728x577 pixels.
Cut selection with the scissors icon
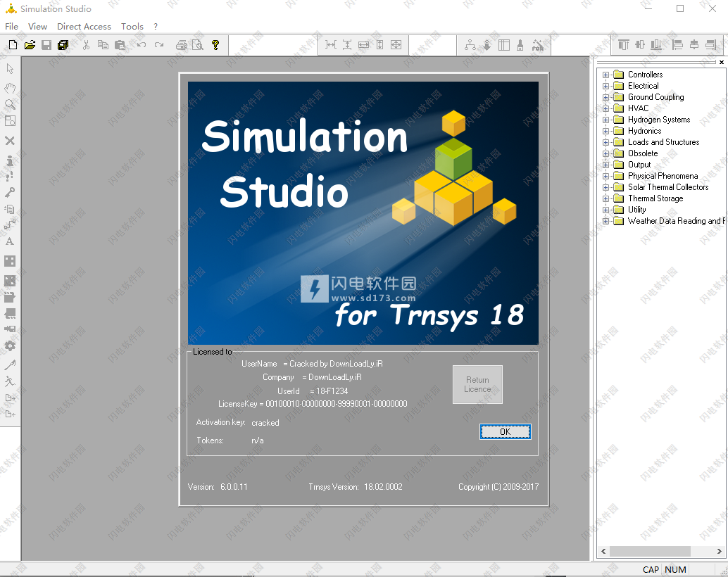86,45
